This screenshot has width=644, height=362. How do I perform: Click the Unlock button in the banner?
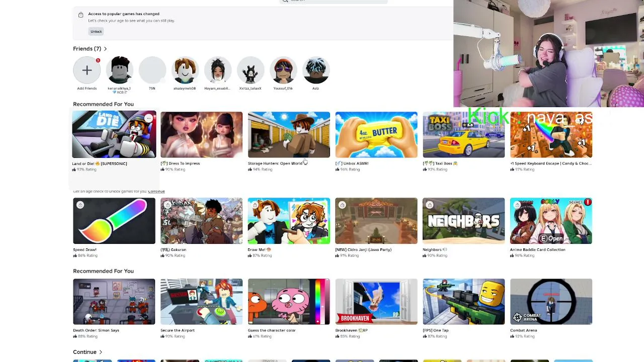[96, 31]
